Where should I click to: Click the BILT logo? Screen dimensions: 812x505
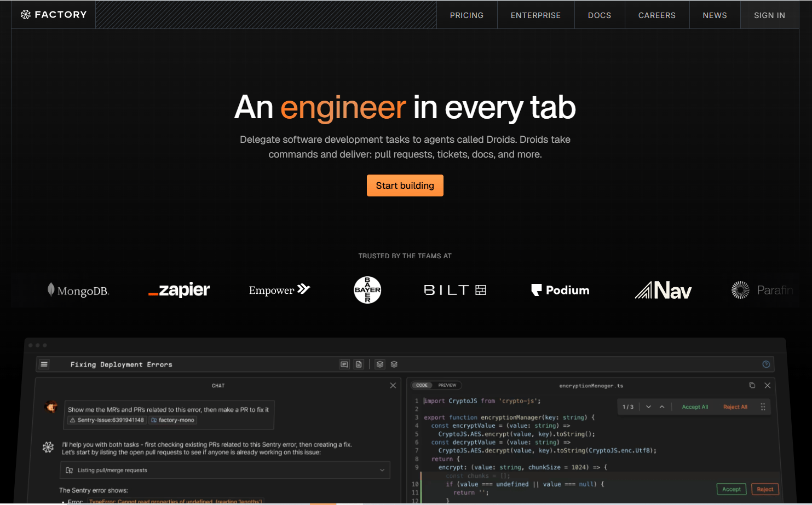tap(455, 290)
